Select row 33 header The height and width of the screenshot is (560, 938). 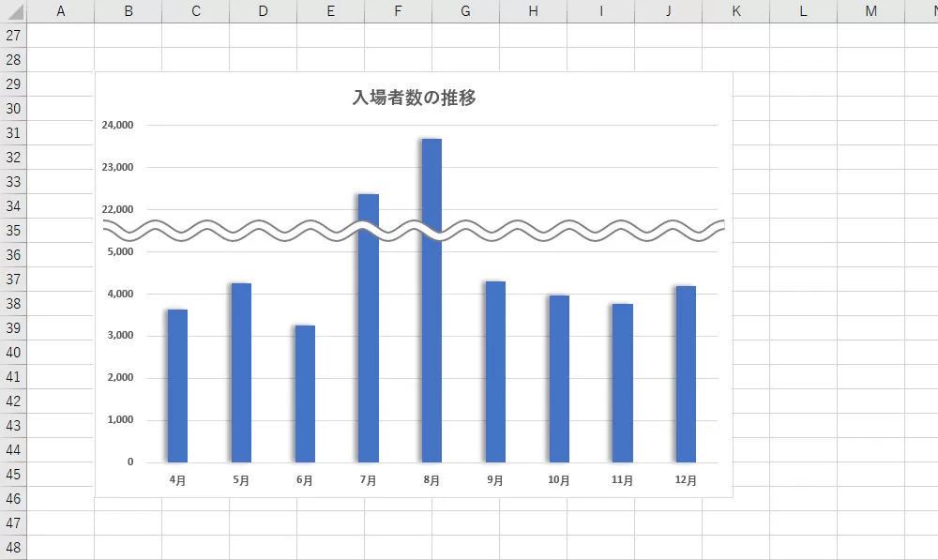pos(13,182)
